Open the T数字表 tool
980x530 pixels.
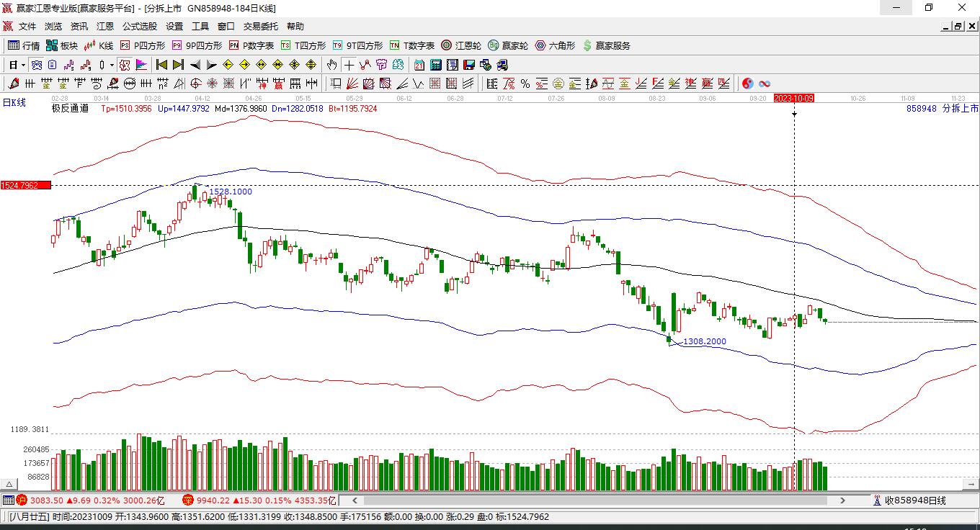pyautogui.click(x=412, y=45)
